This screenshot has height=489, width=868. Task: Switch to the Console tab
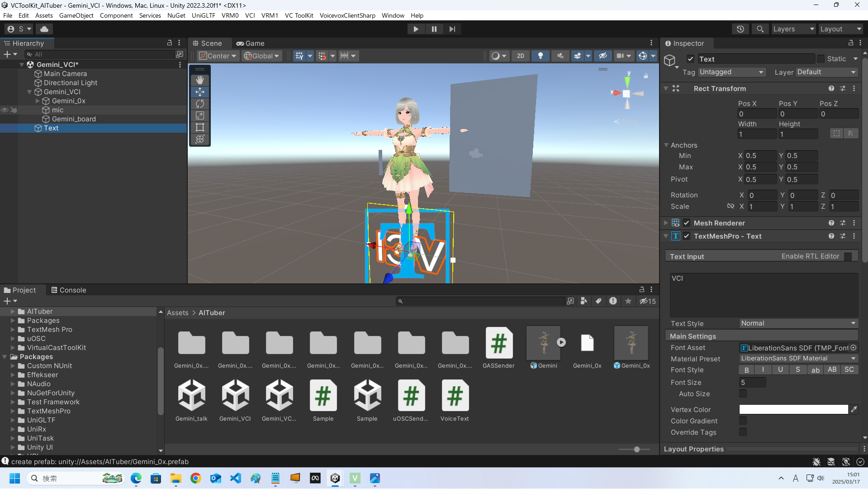(69, 290)
